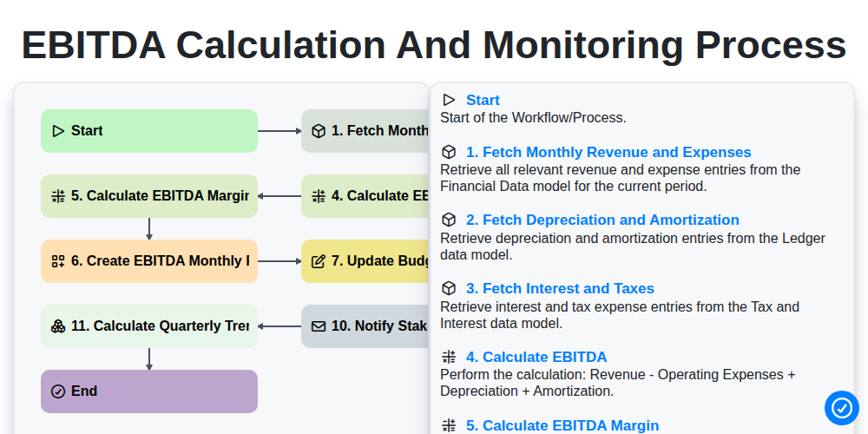Click the envelope icon on Notify Stakeholders node
This screenshot has width=868, height=434.
click(319, 326)
